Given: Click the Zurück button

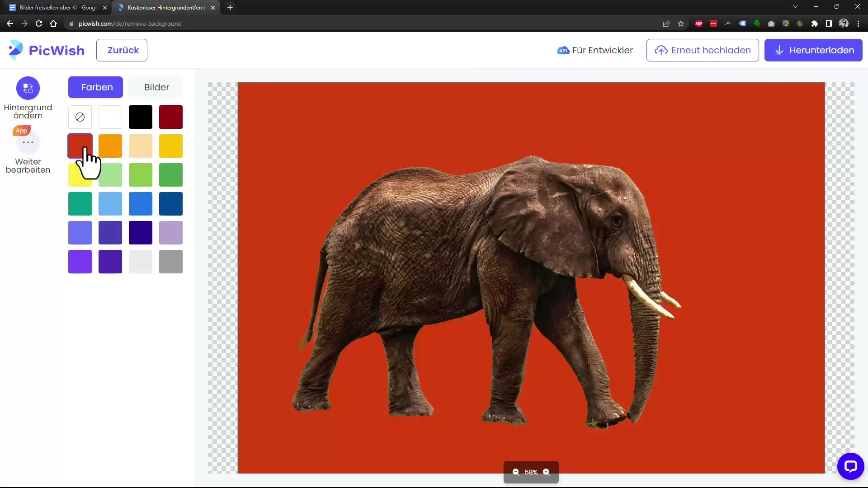Looking at the screenshot, I should coord(122,50).
